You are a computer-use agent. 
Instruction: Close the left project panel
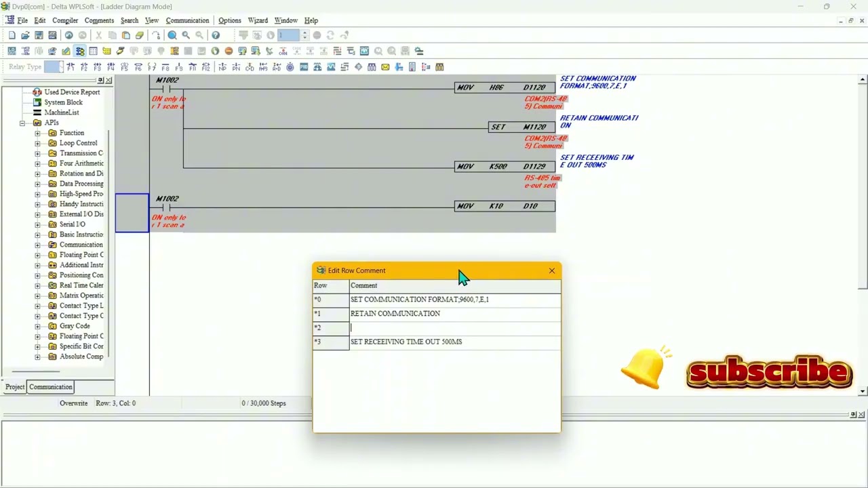108,81
